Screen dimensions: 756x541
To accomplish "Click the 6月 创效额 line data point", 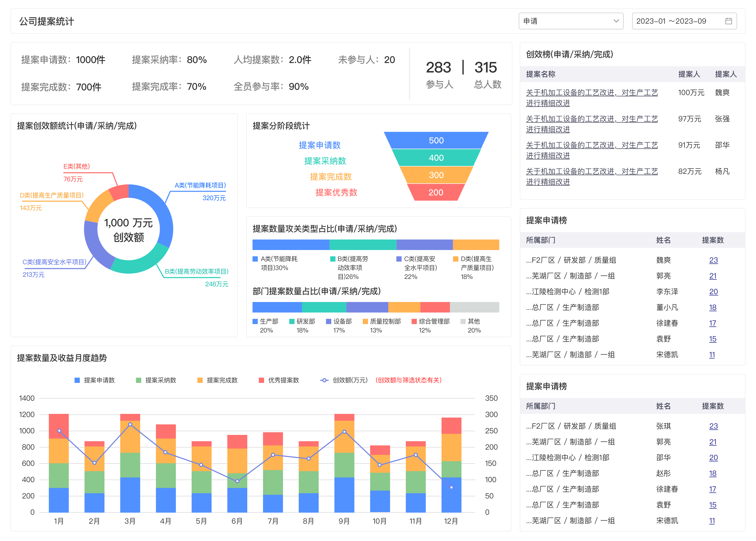I will coord(237,481).
